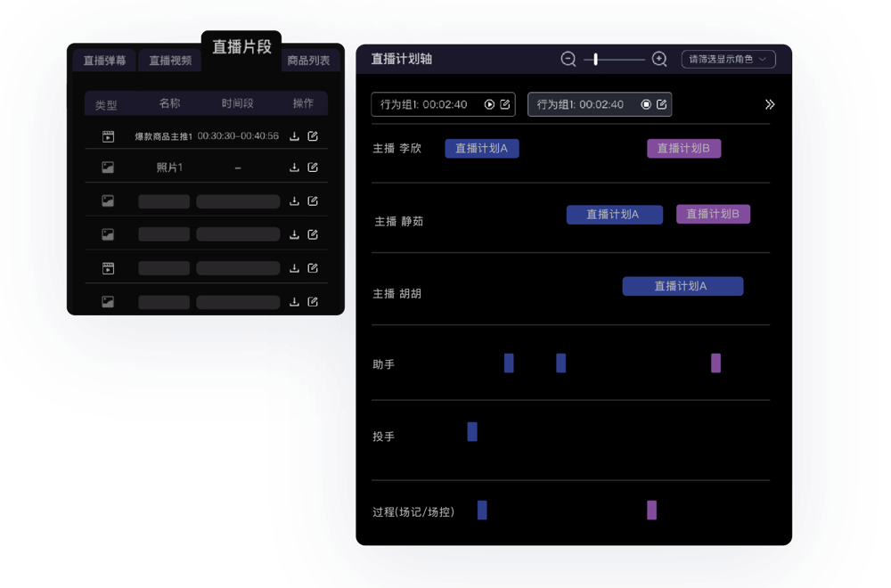
Task: Switch to the 直播弹幕 tab
Action: click(x=104, y=61)
